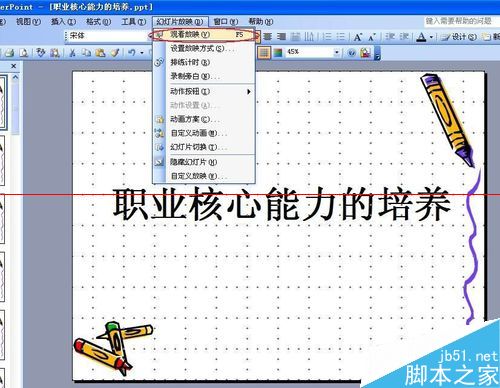Choose 自定义放映 menu entry
The image size is (500, 388).
tap(204, 176)
